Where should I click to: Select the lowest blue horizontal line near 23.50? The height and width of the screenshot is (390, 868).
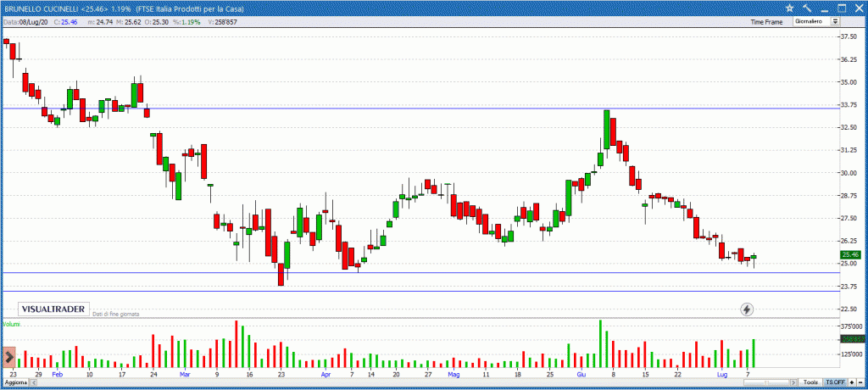click(420, 292)
